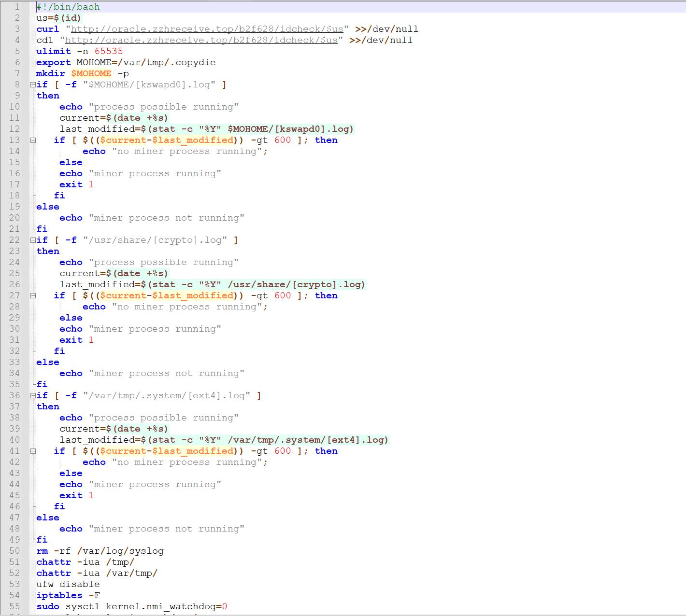Click the sudo keyword on last line
The image size is (686, 616).
click(x=48, y=606)
